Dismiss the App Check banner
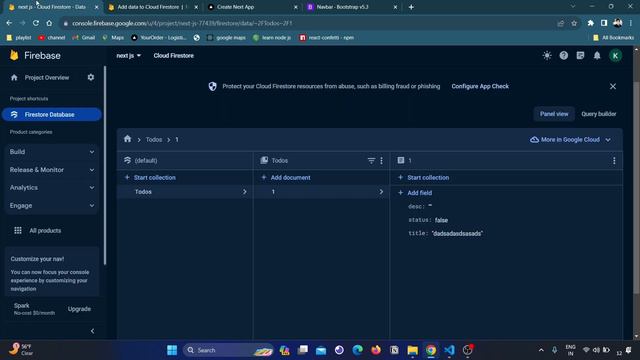 tap(613, 87)
